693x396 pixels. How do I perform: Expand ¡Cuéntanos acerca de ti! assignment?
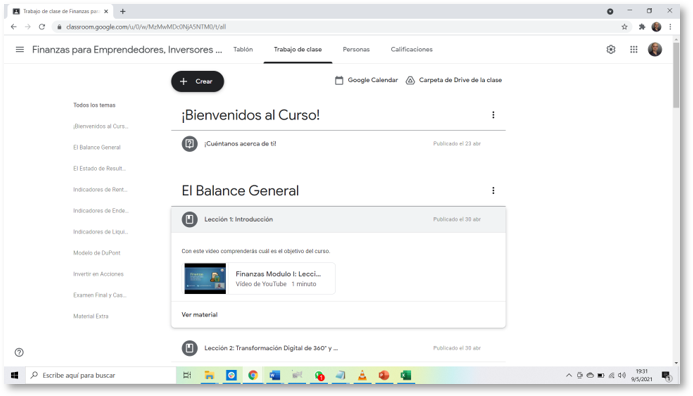(339, 144)
